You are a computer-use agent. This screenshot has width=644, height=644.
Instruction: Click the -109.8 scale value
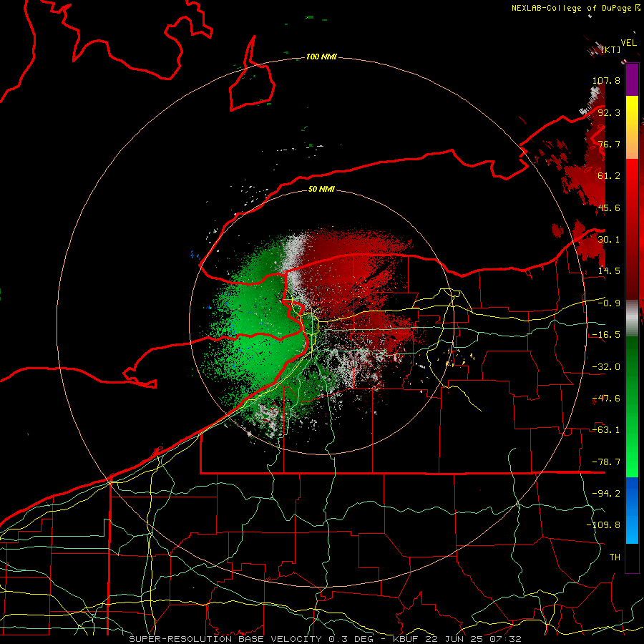click(603, 525)
